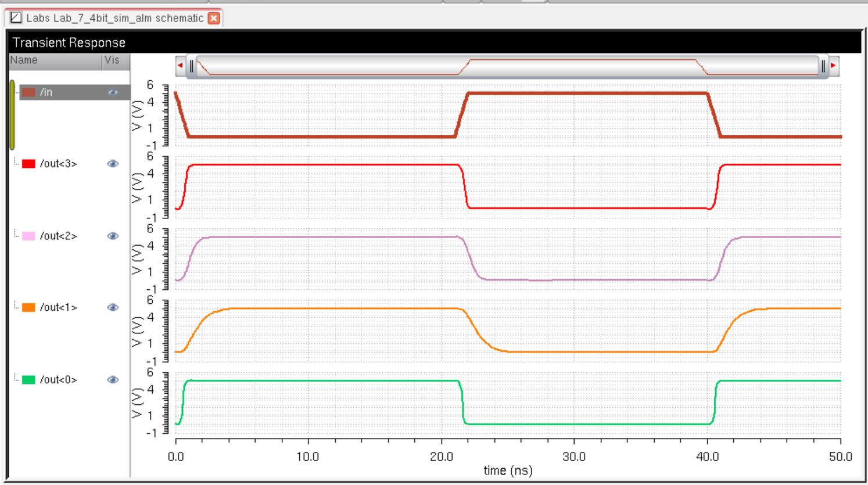
Task: Select the /out<0> signal in list
Action: pos(59,380)
